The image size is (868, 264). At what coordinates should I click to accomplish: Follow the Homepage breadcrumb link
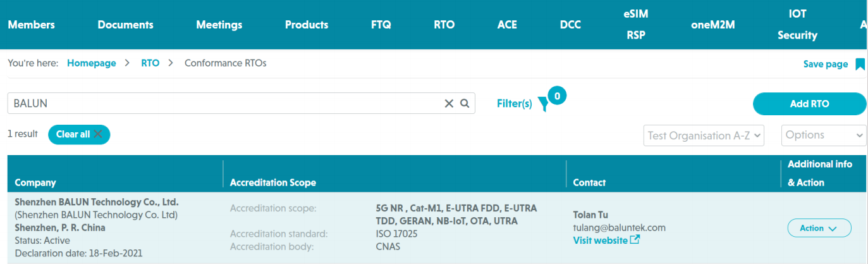coord(92,63)
